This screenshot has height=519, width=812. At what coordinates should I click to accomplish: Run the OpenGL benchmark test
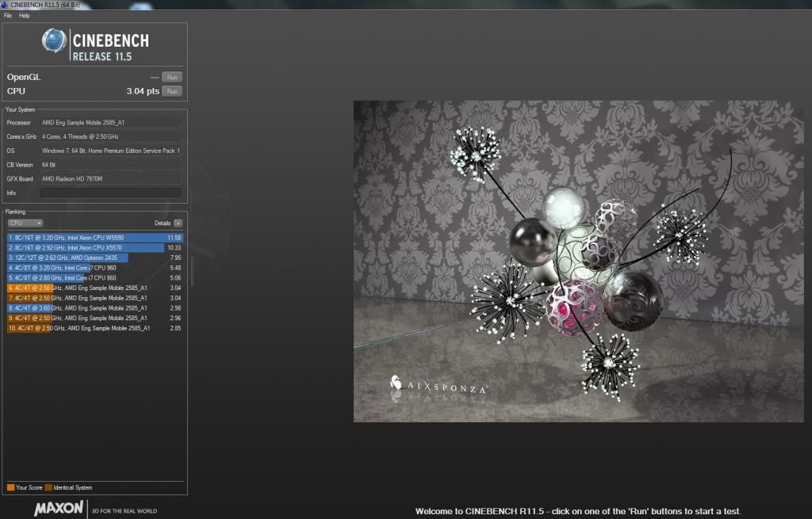[x=172, y=77]
